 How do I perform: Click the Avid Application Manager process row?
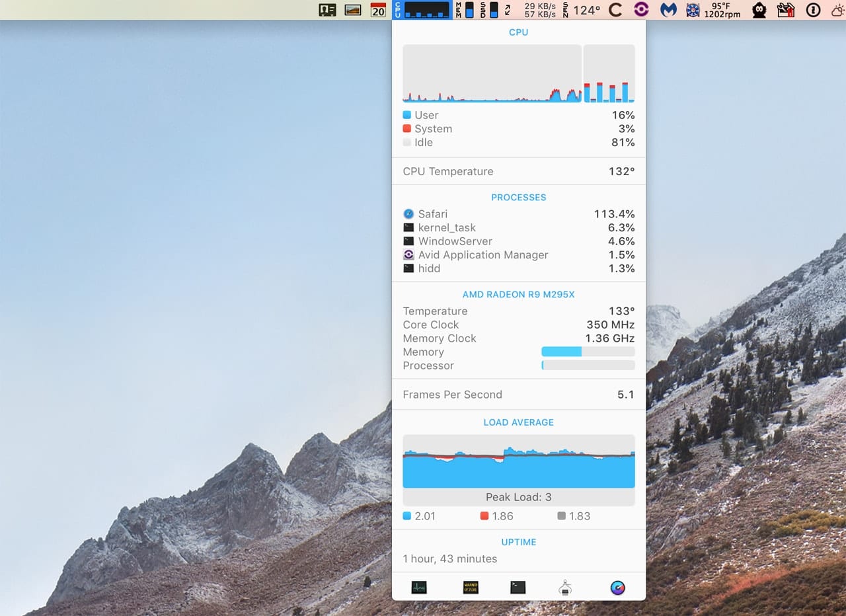pyautogui.click(x=518, y=255)
